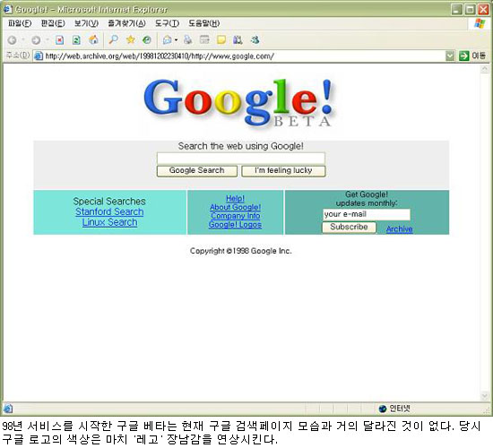Maximize the Internet Explorer window

tap(470, 10)
